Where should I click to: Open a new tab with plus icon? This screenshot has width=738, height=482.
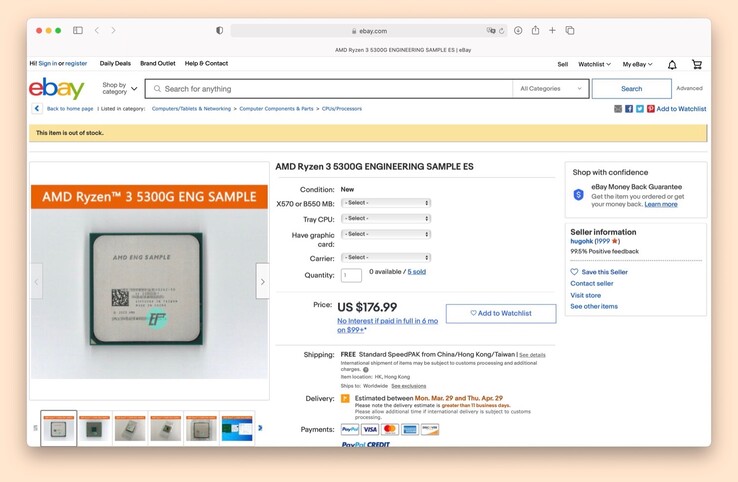(x=552, y=31)
